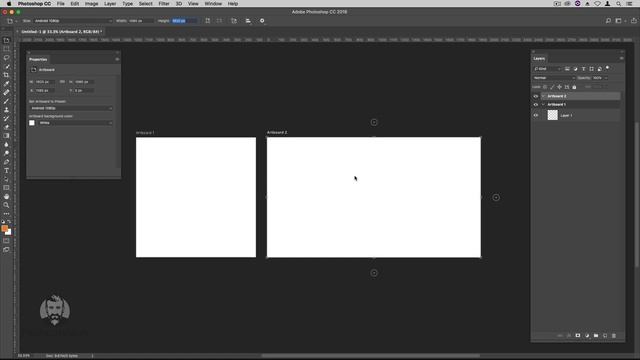Open Set Artboard to Preset dropdown

tap(71, 108)
